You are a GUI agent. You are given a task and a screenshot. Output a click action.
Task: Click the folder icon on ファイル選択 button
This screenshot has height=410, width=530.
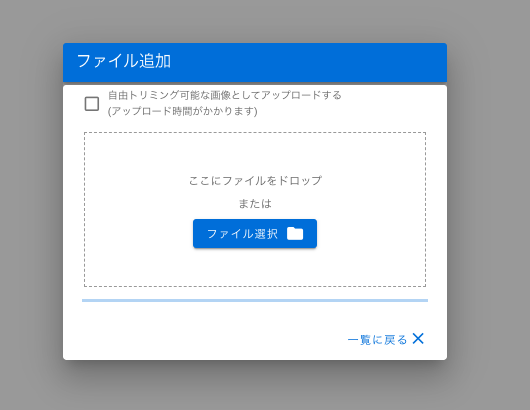point(295,234)
